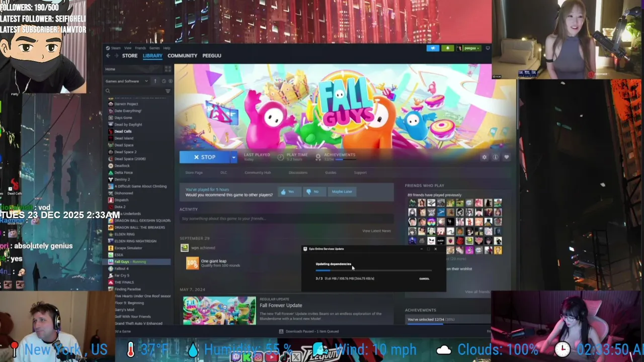Click the Home button in library sidebar
644x362 pixels.
coord(133,69)
